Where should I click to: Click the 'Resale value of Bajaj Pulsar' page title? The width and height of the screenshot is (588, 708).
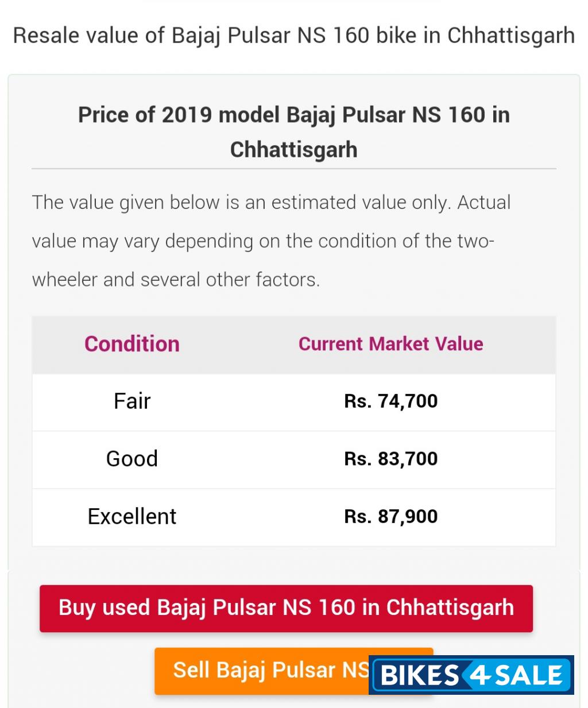point(293,36)
